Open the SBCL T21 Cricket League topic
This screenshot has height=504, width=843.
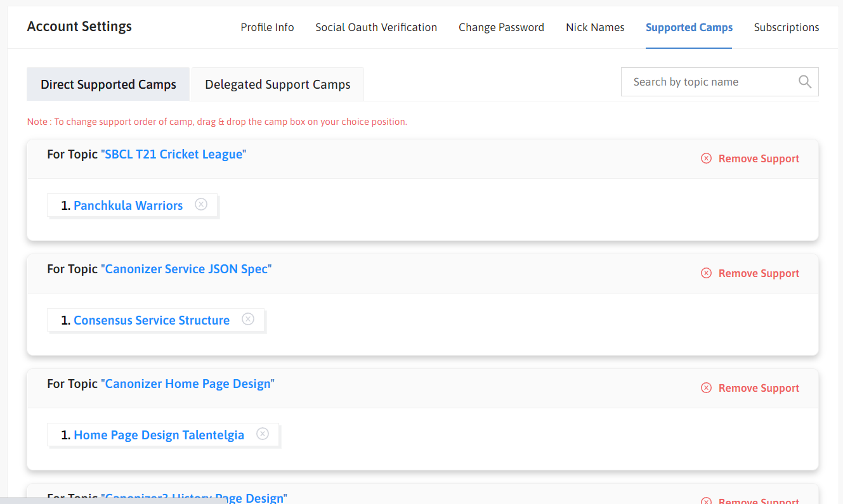click(x=174, y=153)
